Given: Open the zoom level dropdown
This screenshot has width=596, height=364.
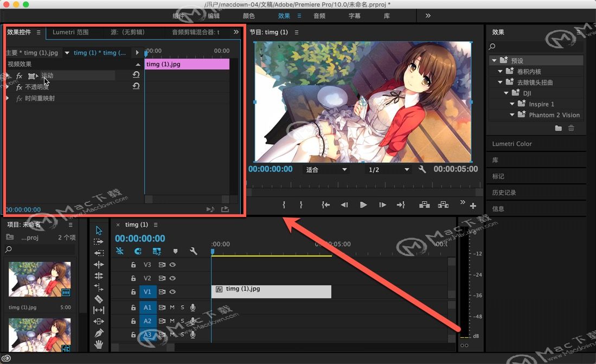Looking at the screenshot, I should click(327, 170).
